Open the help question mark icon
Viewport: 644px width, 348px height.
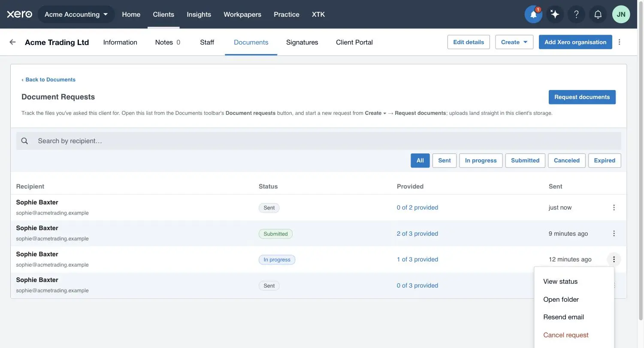[x=576, y=14]
